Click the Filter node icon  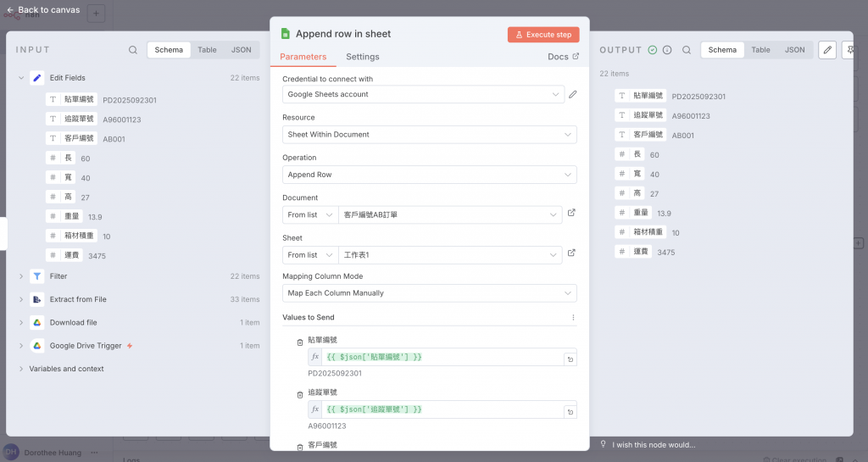[x=37, y=276]
